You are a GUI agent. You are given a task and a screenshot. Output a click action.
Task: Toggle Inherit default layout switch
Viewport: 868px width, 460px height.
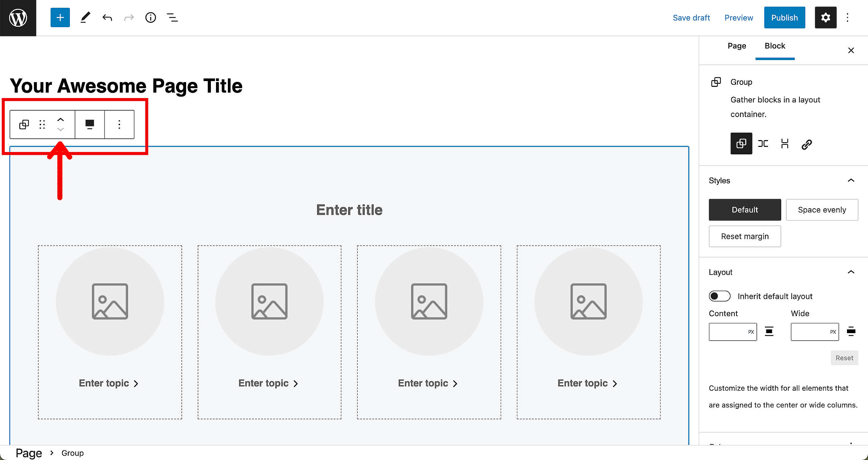pyautogui.click(x=719, y=296)
